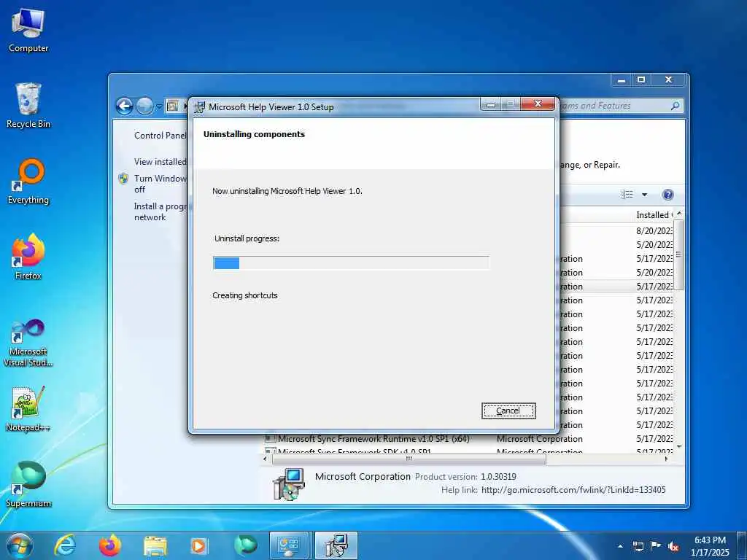Open Microsoft Visual Studio desktop shortcut
This screenshot has height=560, width=747.
pyautogui.click(x=28, y=344)
